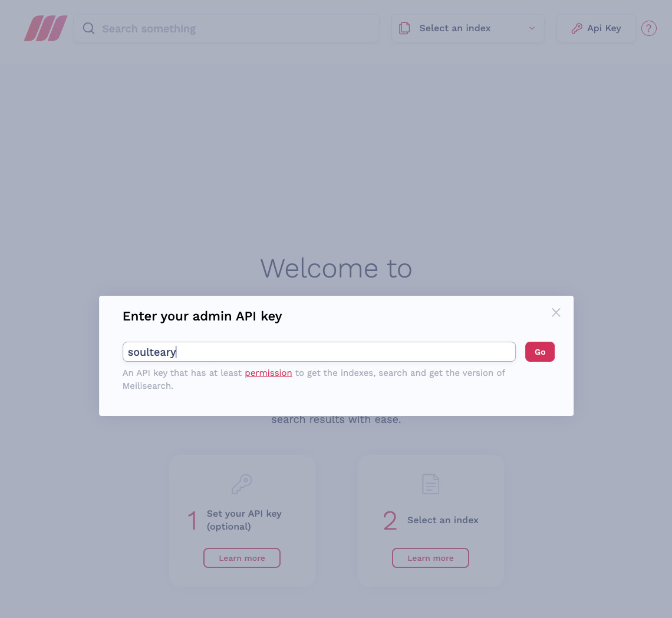Click the documents icon beside Select an index

[404, 28]
